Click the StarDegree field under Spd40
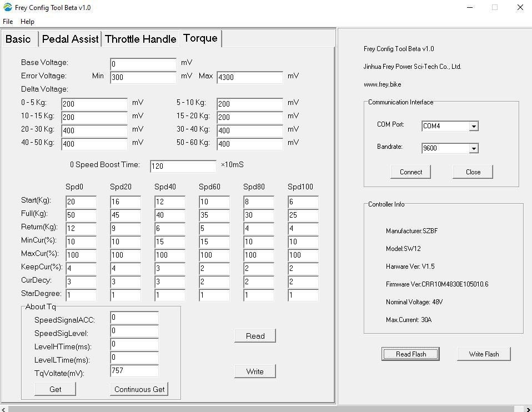The width and height of the screenshot is (532, 412). [170, 295]
